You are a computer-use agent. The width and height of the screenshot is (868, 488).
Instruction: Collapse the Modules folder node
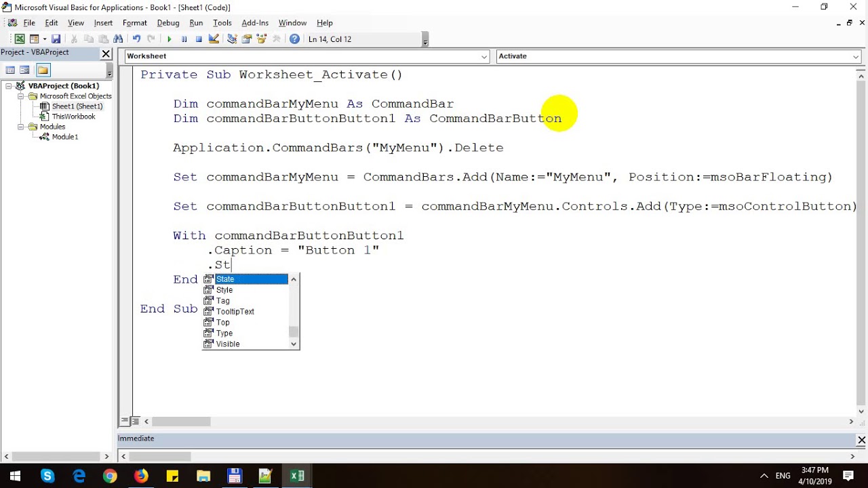(20, 127)
